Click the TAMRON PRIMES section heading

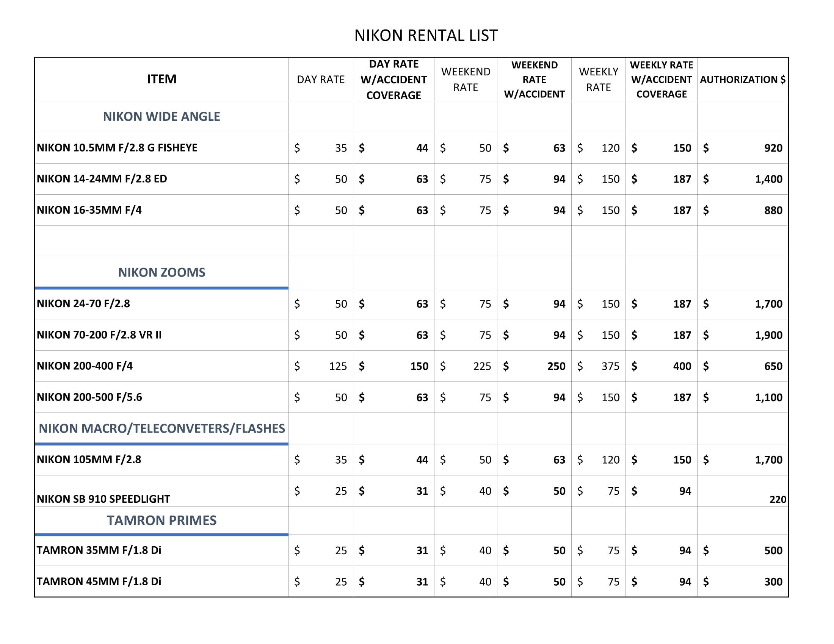point(161,521)
